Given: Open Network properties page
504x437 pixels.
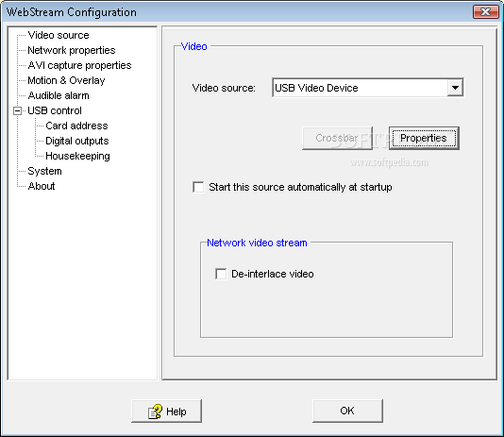Looking at the screenshot, I should (x=72, y=50).
